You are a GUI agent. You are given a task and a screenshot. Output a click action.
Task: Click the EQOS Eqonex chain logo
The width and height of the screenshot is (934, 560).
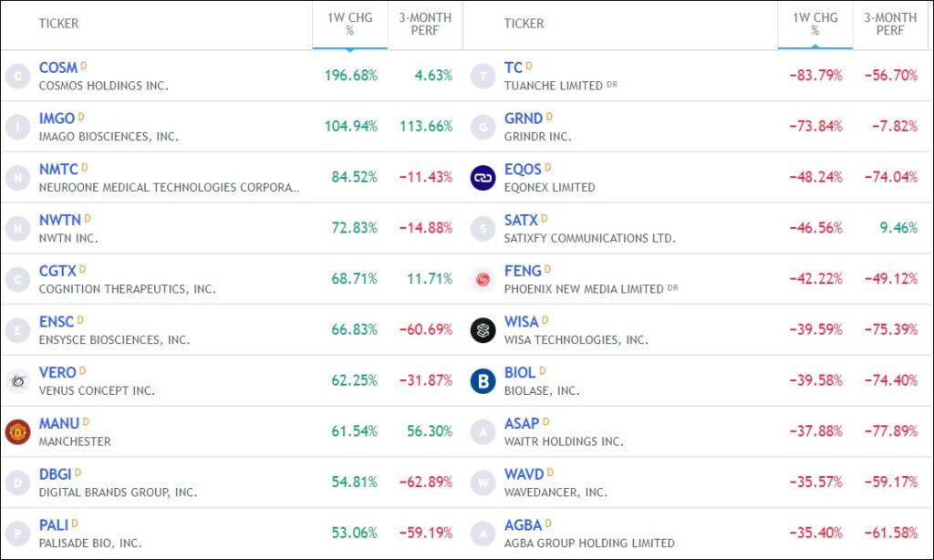tap(483, 178)
